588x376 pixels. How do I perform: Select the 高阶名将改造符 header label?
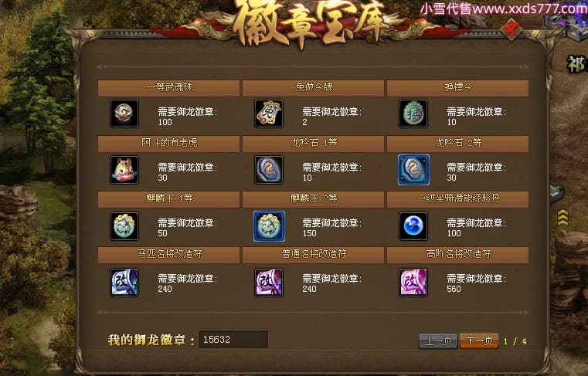click(458, 254)
